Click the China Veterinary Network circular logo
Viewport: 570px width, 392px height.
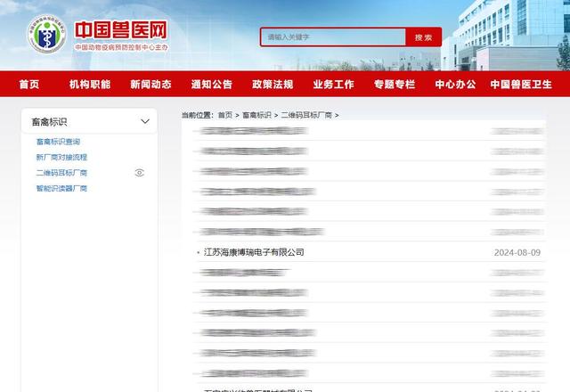pyautogui.click(x=47, y=34)
